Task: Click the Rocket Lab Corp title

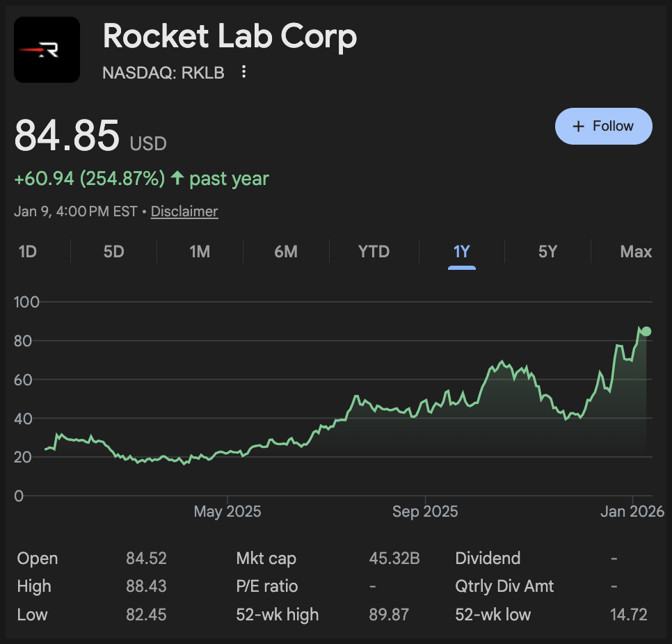Action: coord(230,37)
